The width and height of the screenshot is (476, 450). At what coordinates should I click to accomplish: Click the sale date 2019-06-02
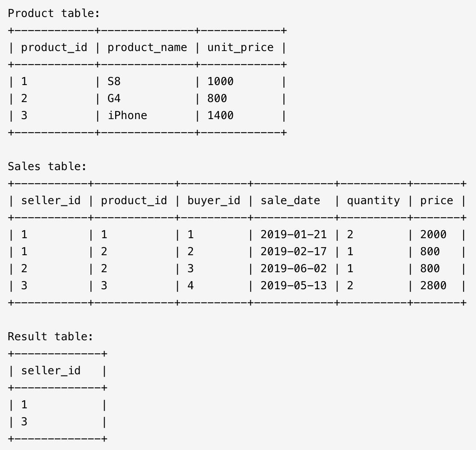coord(293,269)
